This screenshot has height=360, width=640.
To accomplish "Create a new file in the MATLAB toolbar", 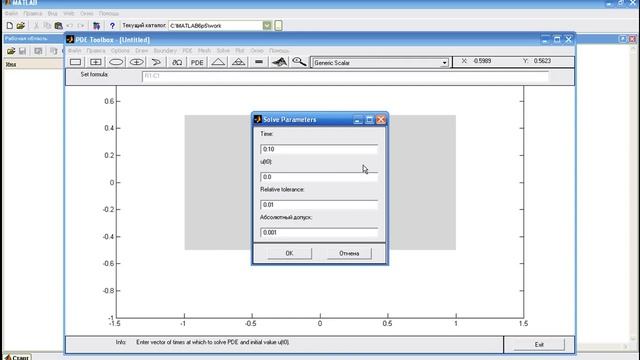I will click(x=10, y=26).
